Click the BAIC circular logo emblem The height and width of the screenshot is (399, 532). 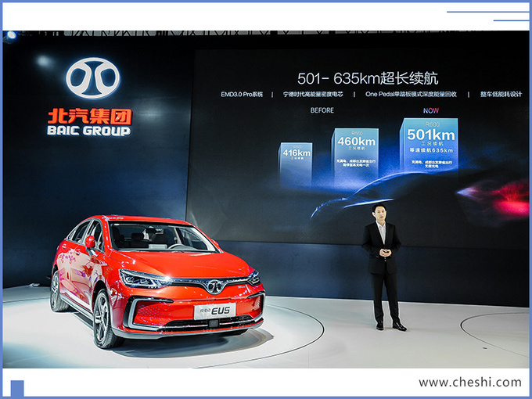[x=93, y=78]
